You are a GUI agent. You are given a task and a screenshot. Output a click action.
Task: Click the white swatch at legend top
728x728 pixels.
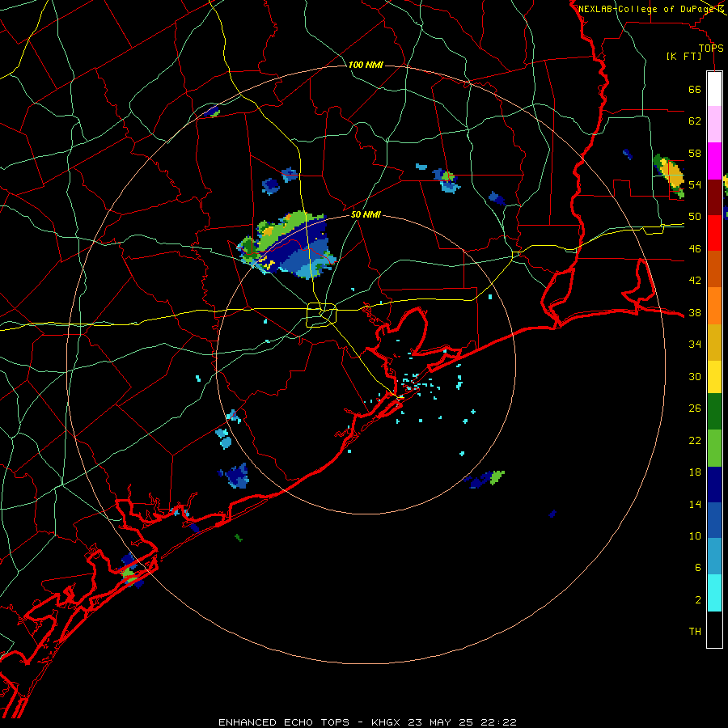coord(714,89)
